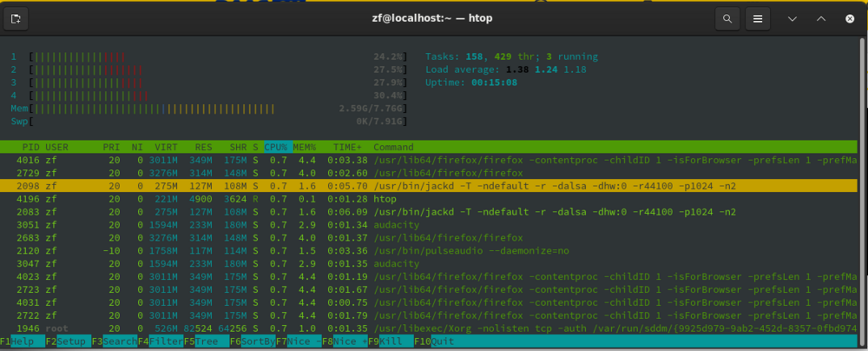The image size is (868, 351).
Task: Select firefox contentproc row PID 4023
Action: [x=431, y=276]
